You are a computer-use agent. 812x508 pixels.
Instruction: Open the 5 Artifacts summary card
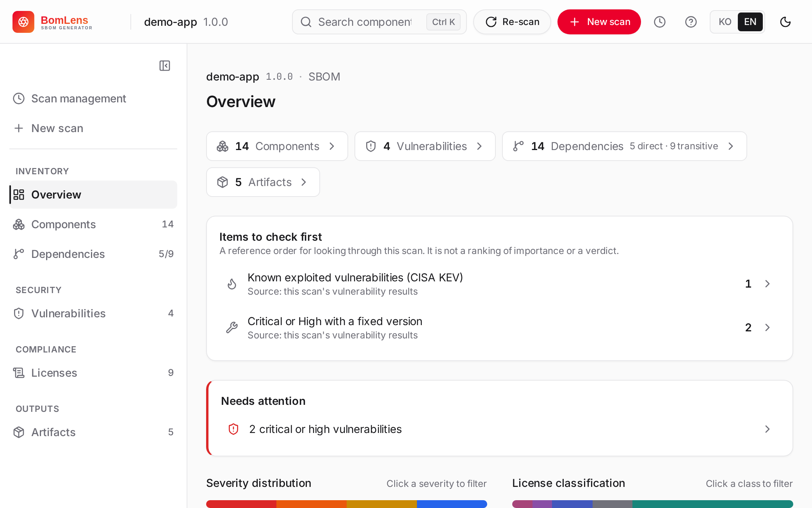click(x=263, y=182)
